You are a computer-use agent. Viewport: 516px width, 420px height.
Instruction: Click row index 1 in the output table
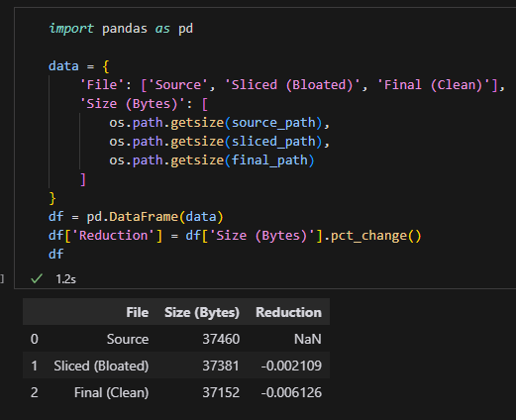[x=35, y=366]
